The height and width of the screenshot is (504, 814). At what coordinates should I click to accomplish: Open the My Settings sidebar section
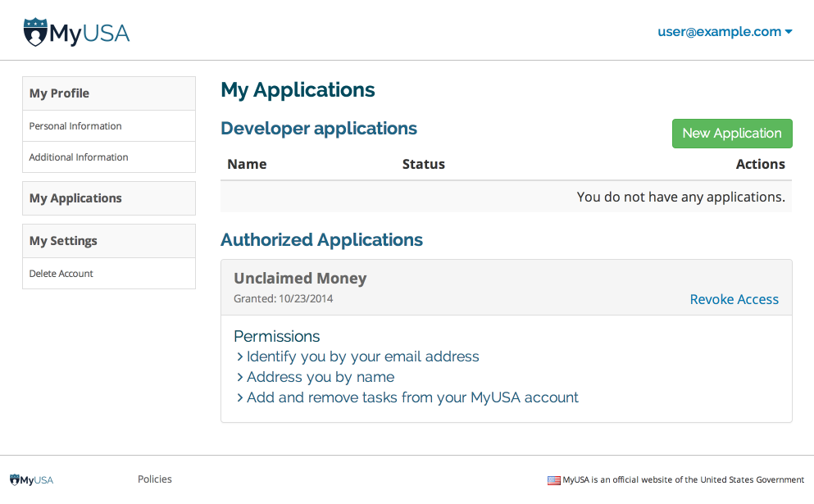click(63, 241)
